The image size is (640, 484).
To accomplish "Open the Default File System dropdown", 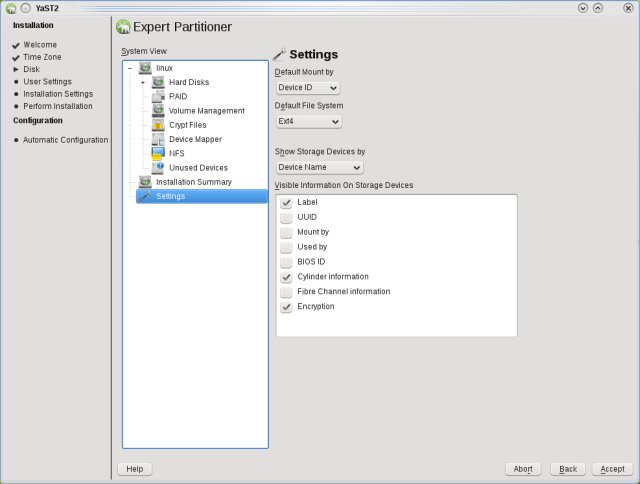I will pos(309,122).
